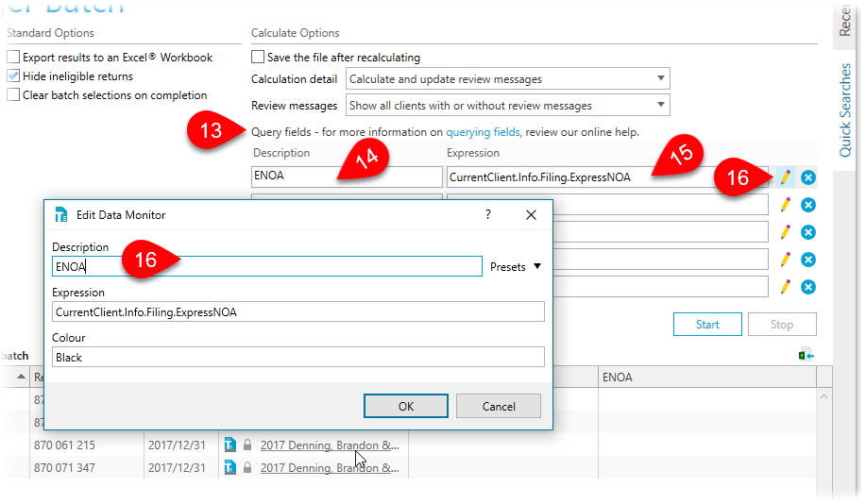Select the 870 061 215 cell
Screen dimensions: 866x504
(x=87, y=445)
